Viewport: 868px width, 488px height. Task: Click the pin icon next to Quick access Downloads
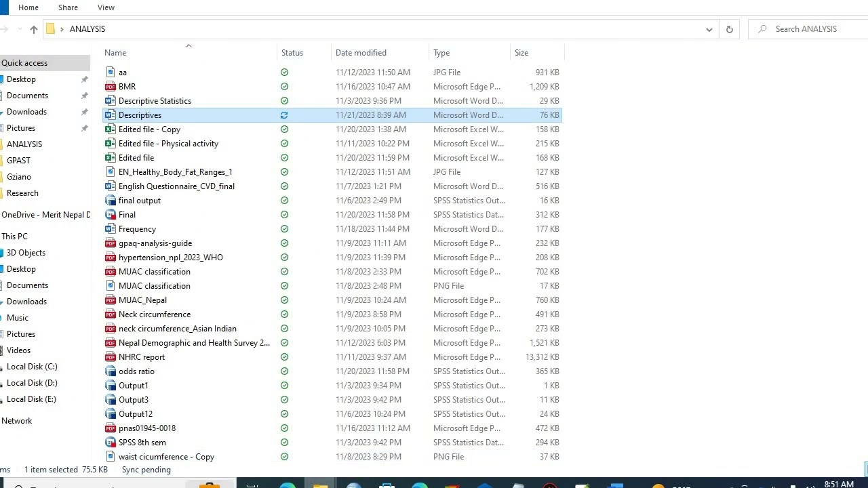84,112
